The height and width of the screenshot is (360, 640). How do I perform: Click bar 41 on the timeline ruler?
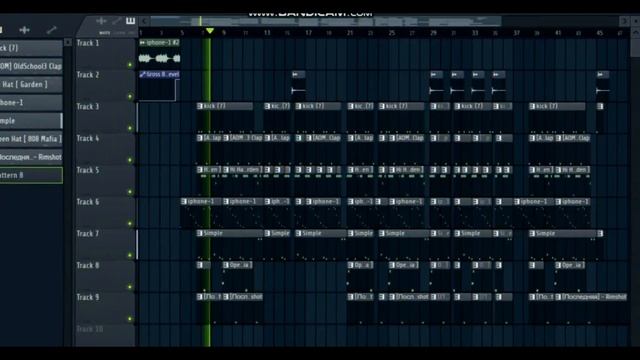pos(558,33)
